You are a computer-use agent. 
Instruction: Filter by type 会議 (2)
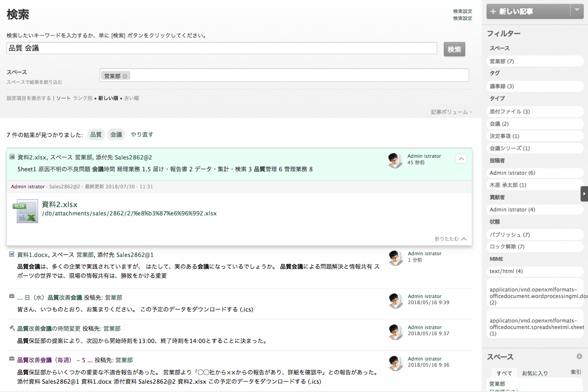pos(535,124)
